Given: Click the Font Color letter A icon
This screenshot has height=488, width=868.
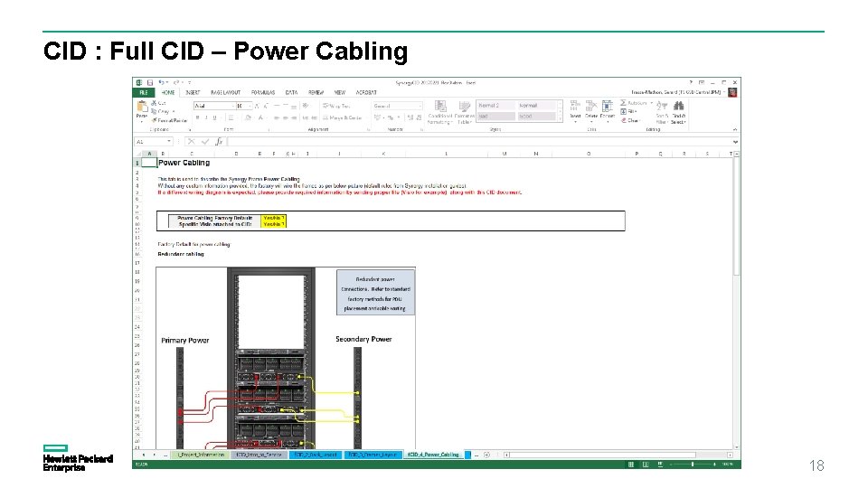Looking at the screenshot, I should click(260, 117).
